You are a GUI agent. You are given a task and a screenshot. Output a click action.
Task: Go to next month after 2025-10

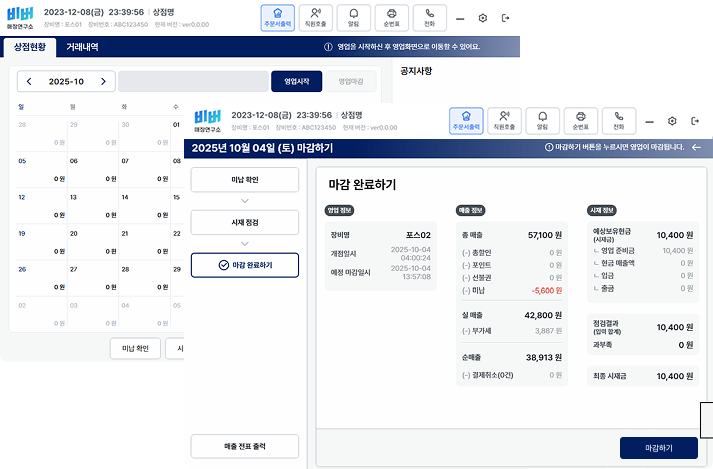pos(103,81)
